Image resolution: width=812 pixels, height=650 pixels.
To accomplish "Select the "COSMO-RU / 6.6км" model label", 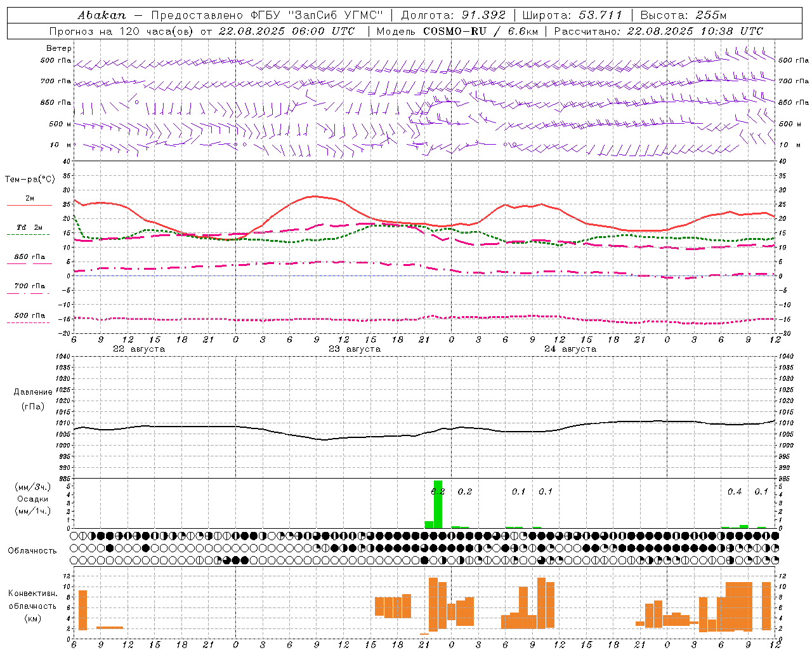I will click(x=480, y=31).
